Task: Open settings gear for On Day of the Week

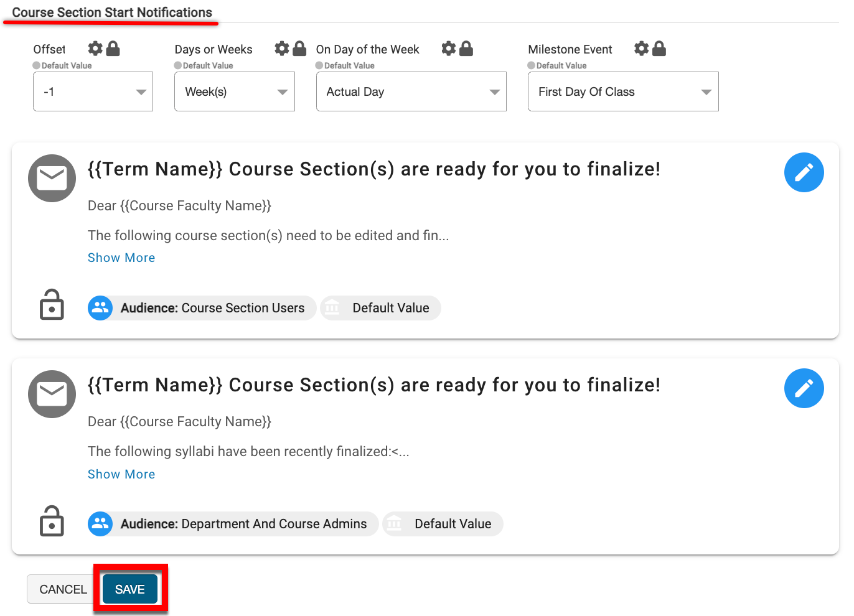Action: click(x=449, y=49)
